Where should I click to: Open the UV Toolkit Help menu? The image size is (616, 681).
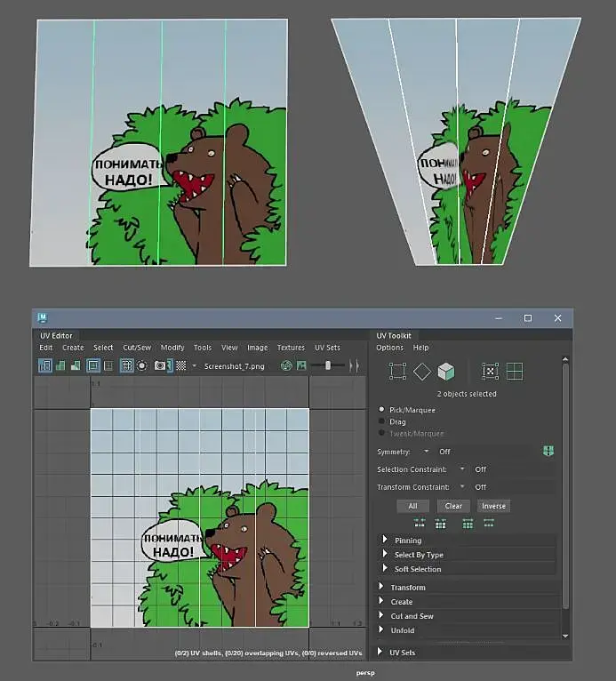(420, 348)
